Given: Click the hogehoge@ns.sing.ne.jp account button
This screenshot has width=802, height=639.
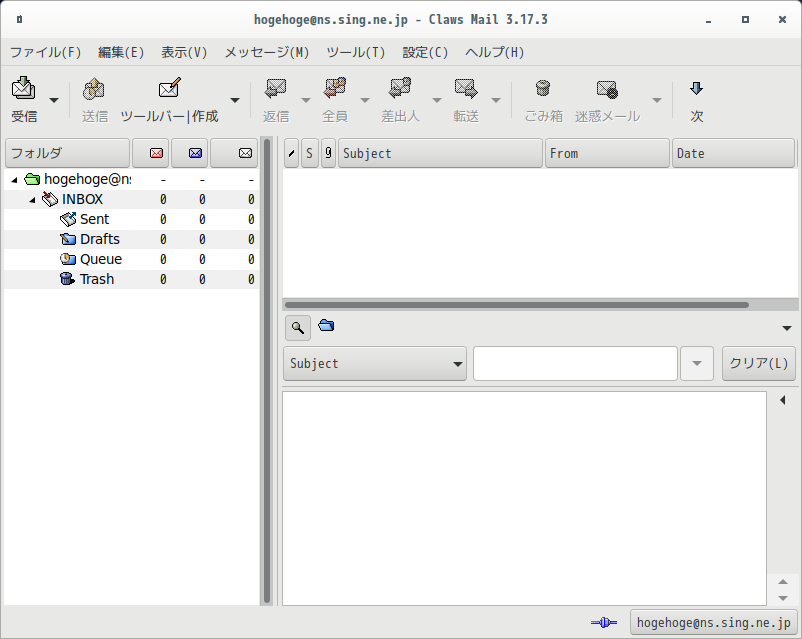Looking at the screenshot, I should coord(714,623).
